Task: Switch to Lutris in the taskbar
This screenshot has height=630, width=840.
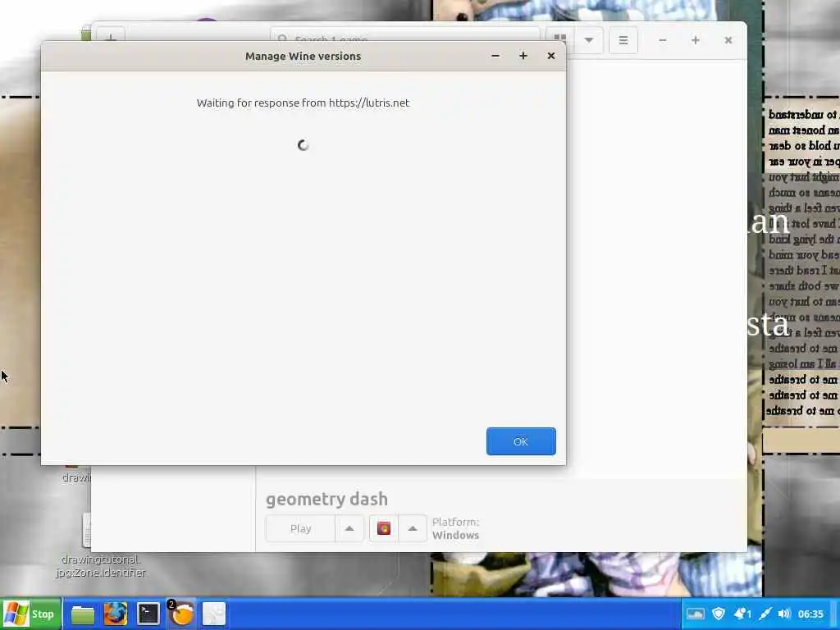Action: tap(181, 614)
